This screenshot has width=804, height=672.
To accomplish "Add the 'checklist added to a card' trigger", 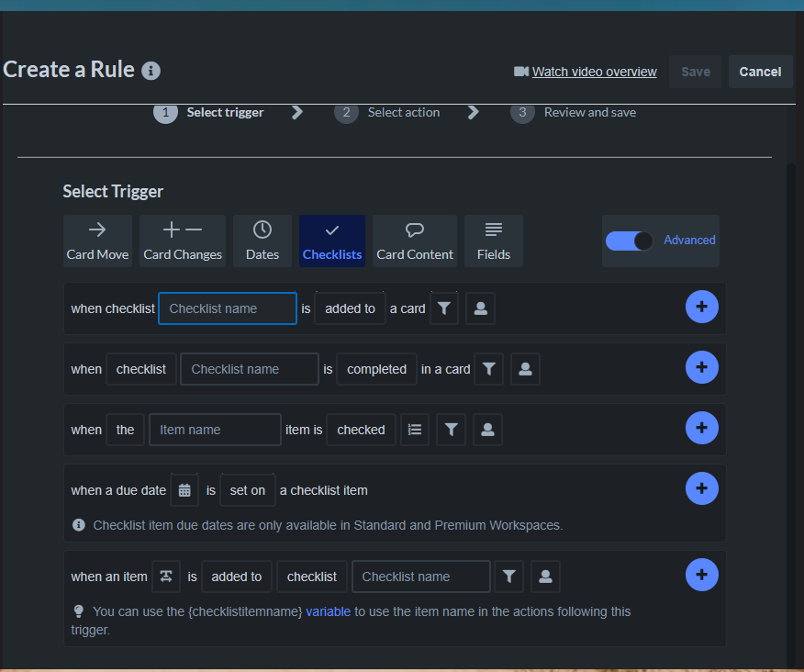I will point(701,307).
